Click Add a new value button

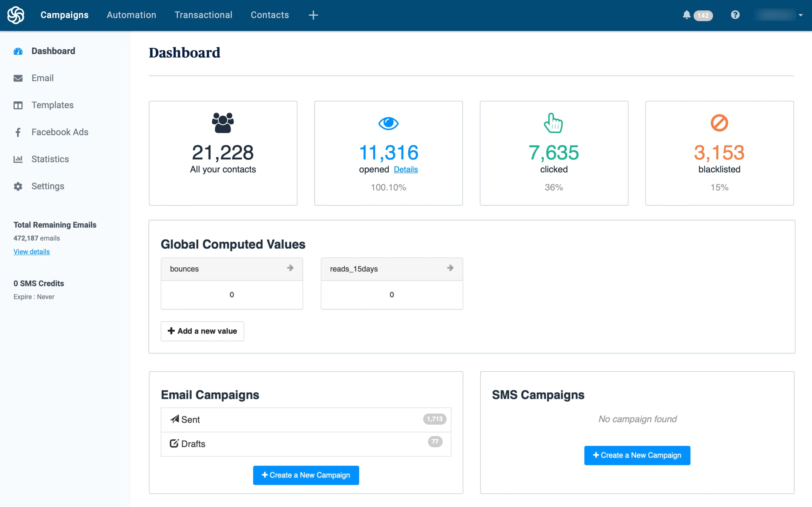coord(202,331)
